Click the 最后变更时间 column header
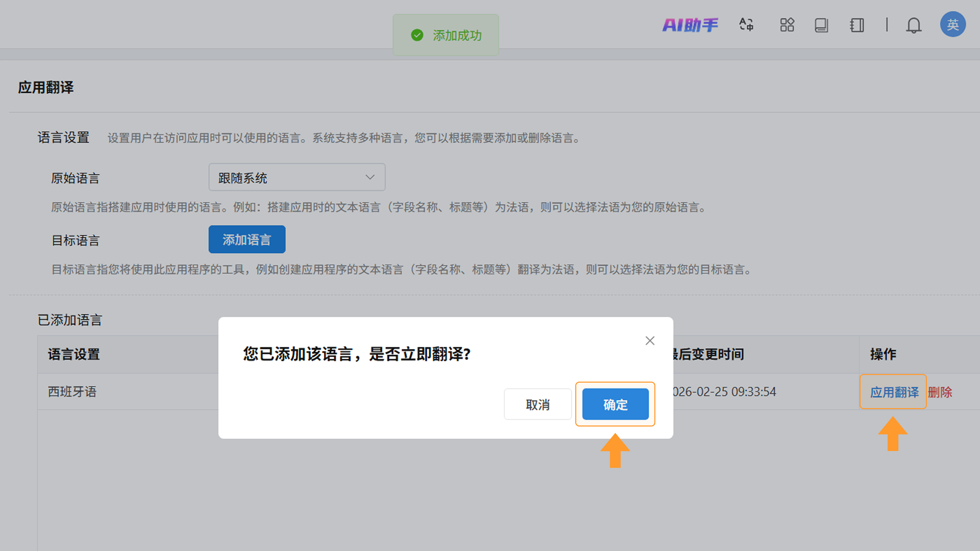 (708, 354)
